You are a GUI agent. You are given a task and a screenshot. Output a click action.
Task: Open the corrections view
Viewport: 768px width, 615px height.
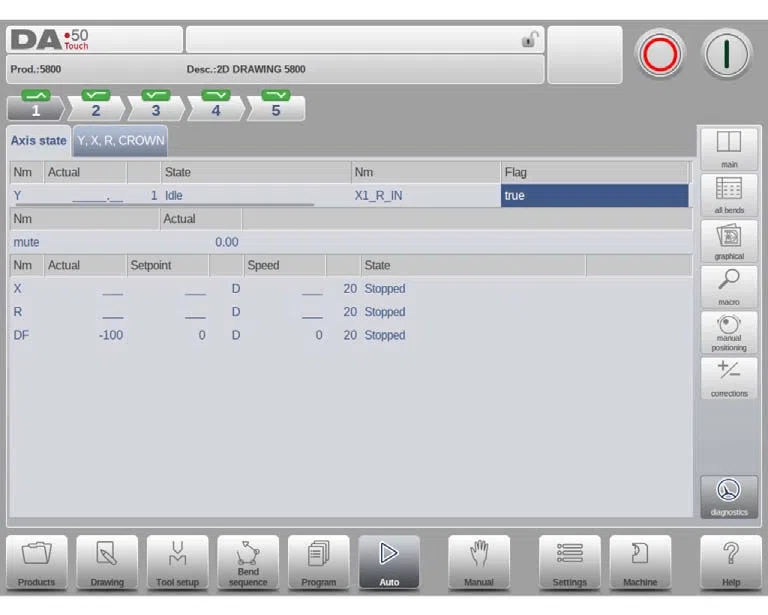(x=729, y=378)
